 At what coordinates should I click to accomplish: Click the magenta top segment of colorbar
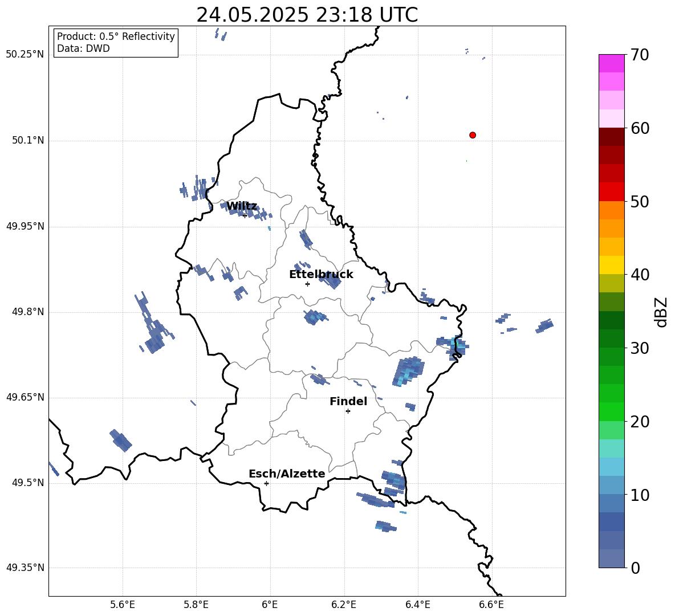tap(611, 63)
